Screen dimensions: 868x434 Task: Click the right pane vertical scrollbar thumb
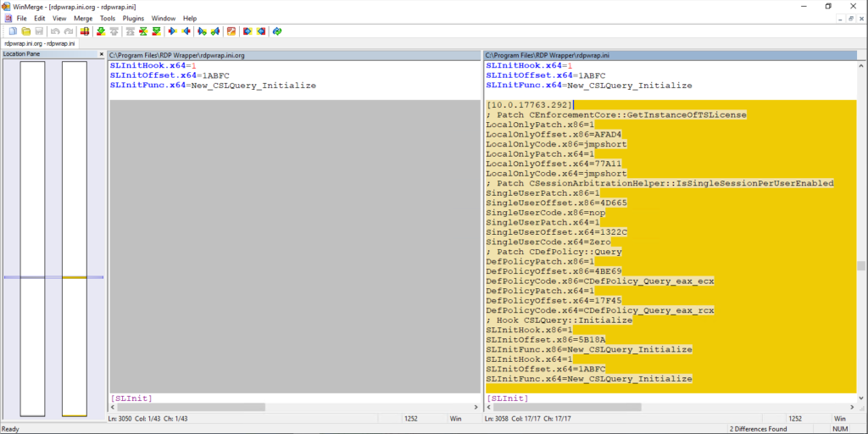coord(861,265)
